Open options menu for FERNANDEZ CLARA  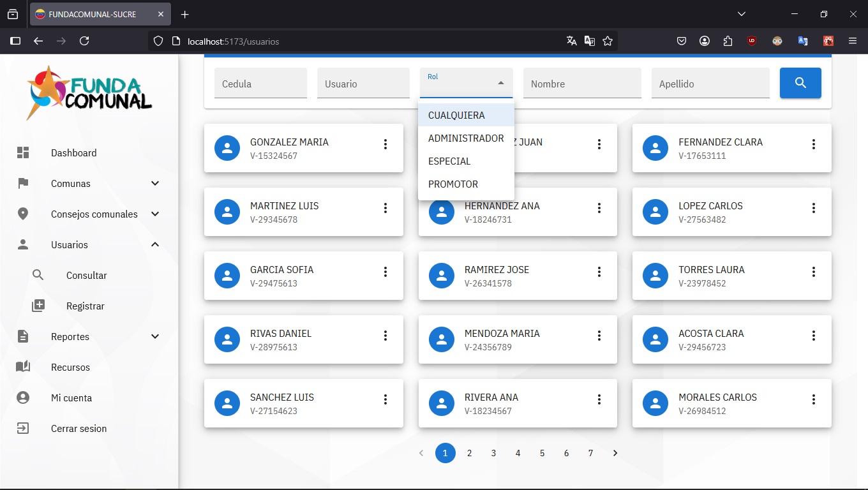(x=814, y=144)
